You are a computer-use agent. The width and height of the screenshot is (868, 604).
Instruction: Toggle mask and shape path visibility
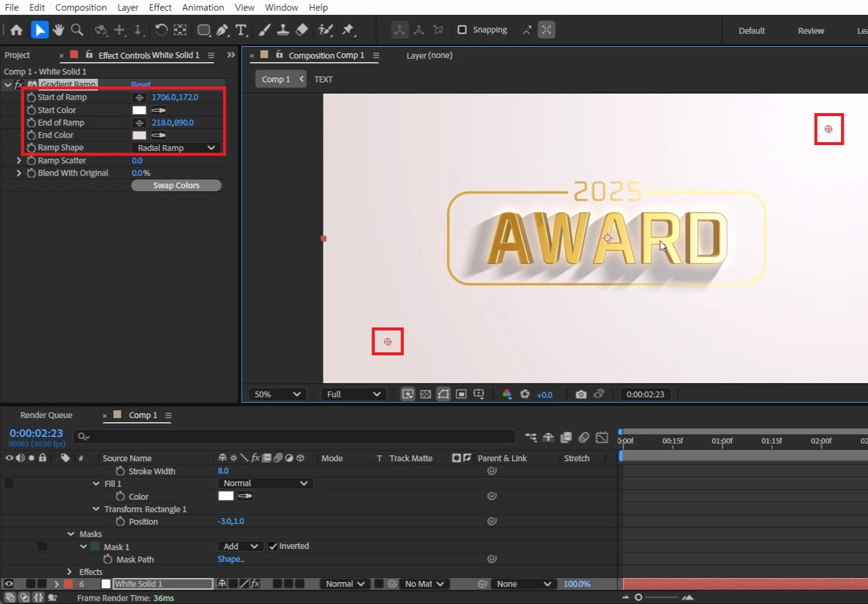click(x=443, y=394)
